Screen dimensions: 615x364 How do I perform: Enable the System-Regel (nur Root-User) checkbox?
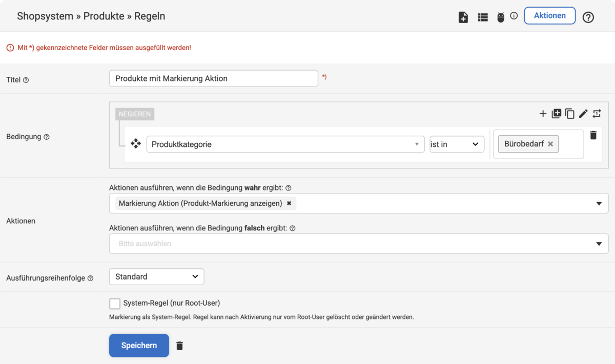(x=115, y=304)
